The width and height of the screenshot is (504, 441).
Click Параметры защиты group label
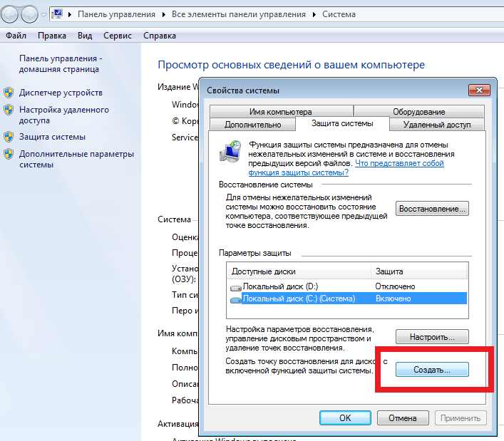(x=255, y=253)
